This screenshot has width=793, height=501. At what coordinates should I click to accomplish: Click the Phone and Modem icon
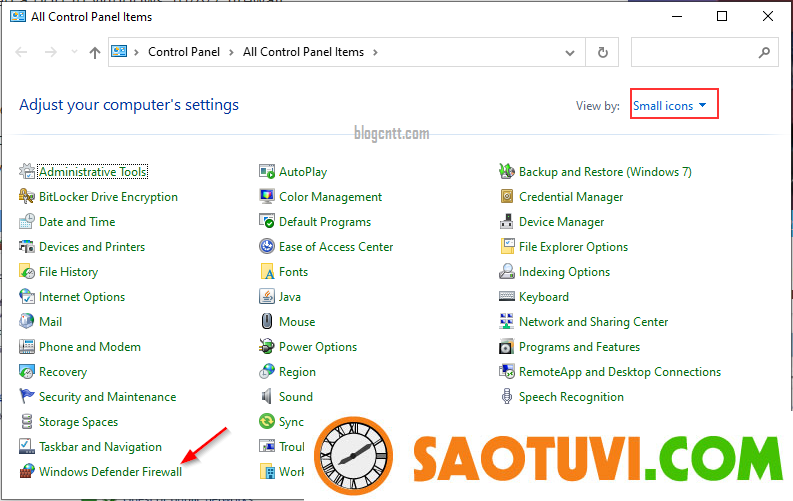tap(27, 346)
